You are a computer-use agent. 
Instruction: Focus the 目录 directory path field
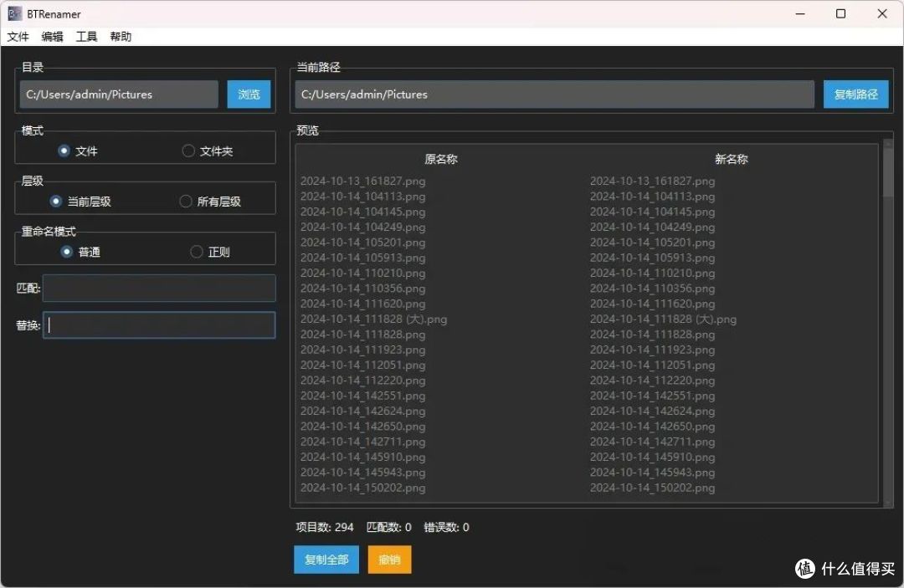coord(119,94)
